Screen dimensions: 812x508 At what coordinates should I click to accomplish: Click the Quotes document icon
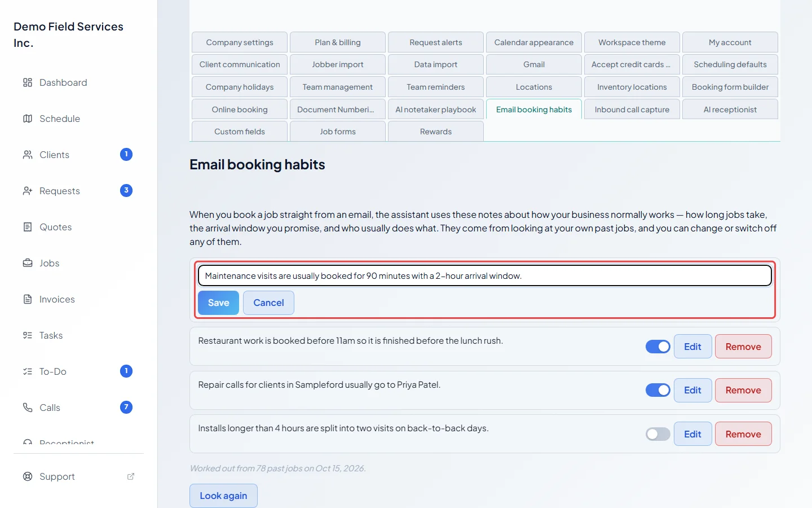28,227
